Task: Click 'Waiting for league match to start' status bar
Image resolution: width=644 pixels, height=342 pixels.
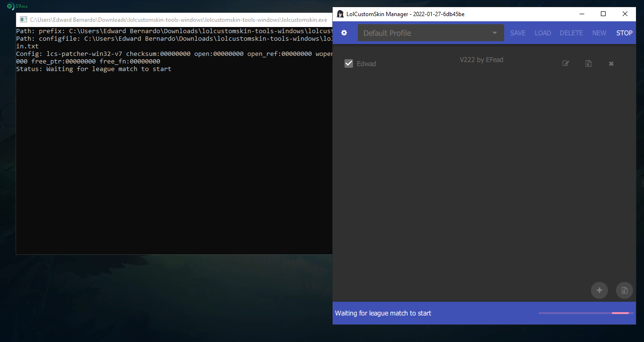Action: (x=383, y=313)
